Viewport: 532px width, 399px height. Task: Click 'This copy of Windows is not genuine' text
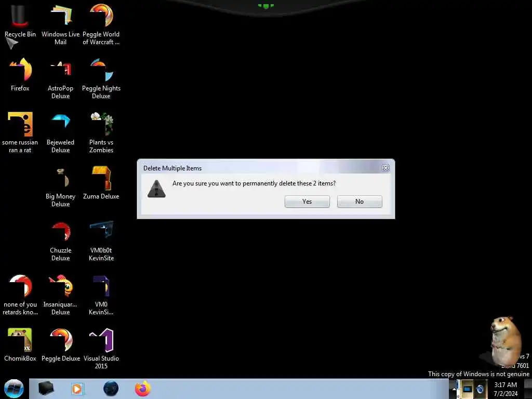(478, 374)
